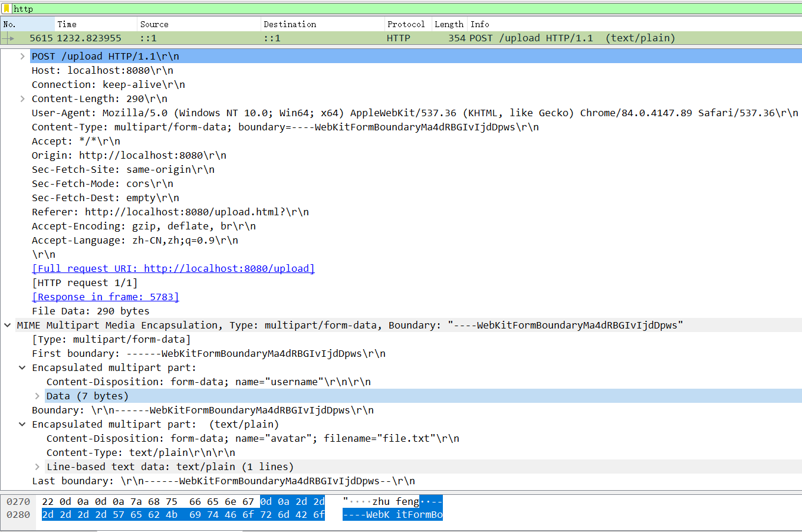Click the Destination column header
This screenshot has height=532, width=802.
click(x=290, y=24)
